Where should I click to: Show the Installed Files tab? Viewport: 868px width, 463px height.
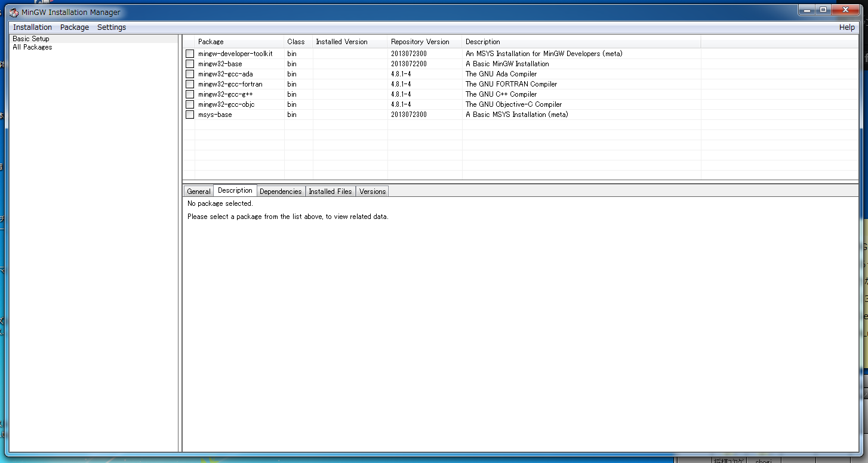330,192
